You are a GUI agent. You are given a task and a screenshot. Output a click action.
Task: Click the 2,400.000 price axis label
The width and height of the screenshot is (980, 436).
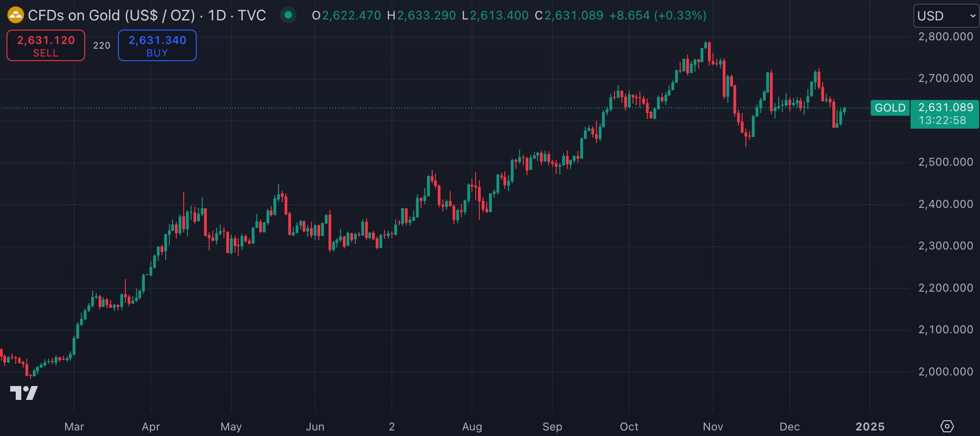946,204
